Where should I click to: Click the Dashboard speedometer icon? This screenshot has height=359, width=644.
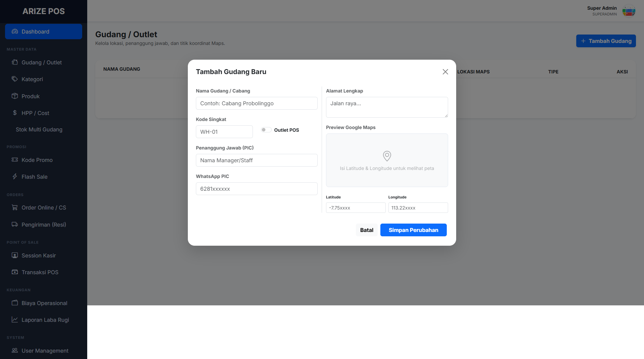(x=15, y=32)
